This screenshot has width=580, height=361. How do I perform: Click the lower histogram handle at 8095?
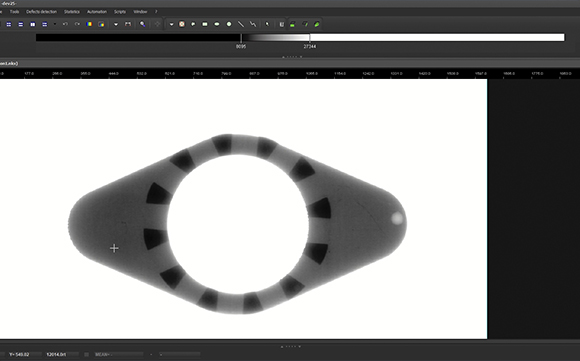tap(241, 38)
